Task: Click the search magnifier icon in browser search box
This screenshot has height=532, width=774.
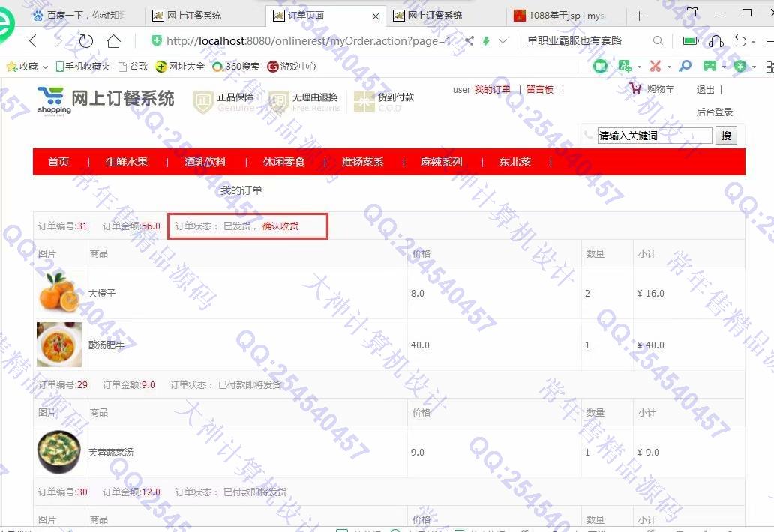Action: (658, 41)
